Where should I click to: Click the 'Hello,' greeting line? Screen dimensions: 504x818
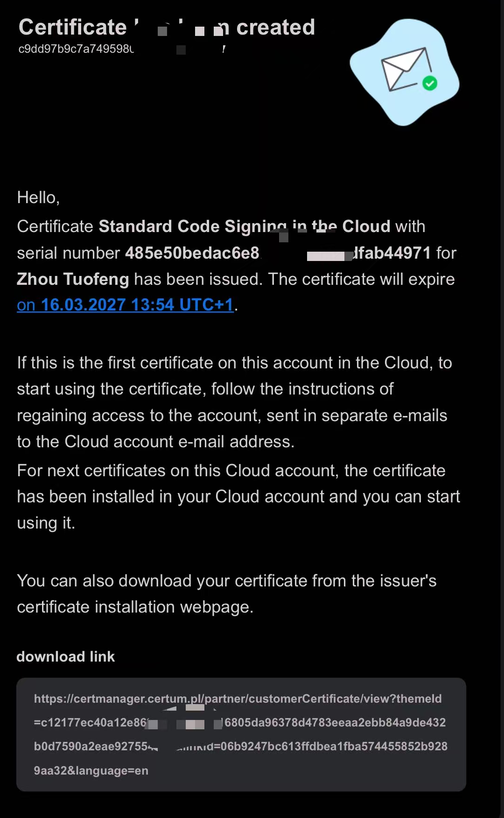click(38, 197)
